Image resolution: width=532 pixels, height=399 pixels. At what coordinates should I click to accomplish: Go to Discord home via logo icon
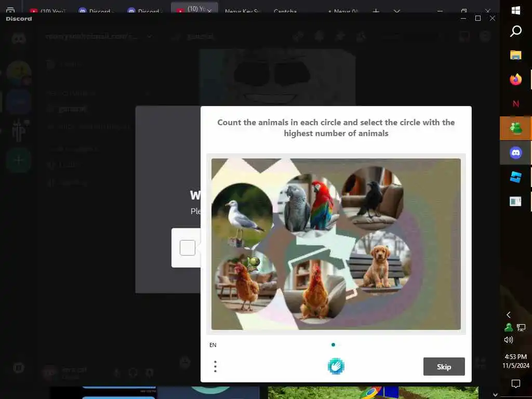[19, 38]
